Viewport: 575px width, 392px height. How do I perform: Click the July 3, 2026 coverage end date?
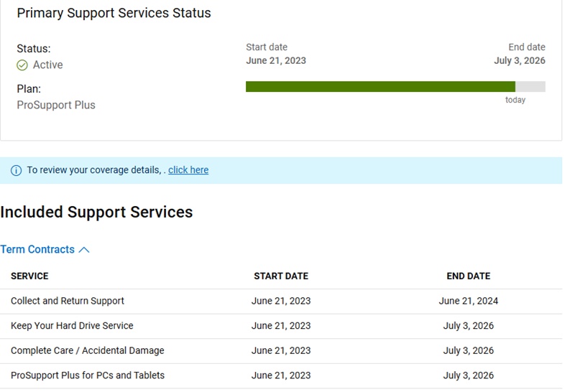(x=519, y=60)
